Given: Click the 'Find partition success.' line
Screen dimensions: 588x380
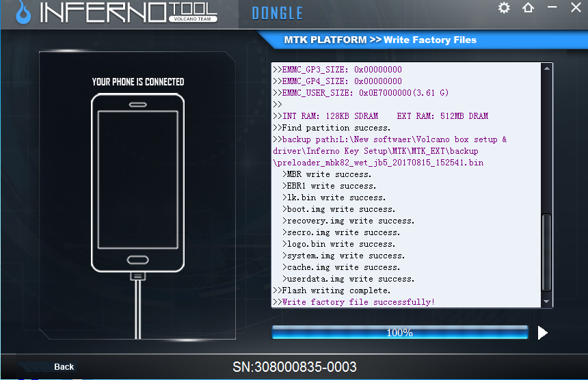Looking at the screenshot, I should [332, 128].
